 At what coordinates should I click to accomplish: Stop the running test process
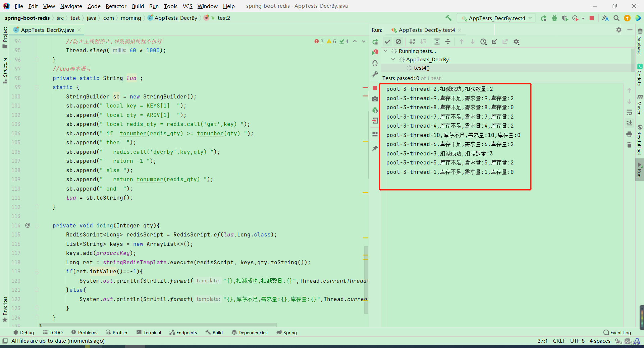[375, 88]
